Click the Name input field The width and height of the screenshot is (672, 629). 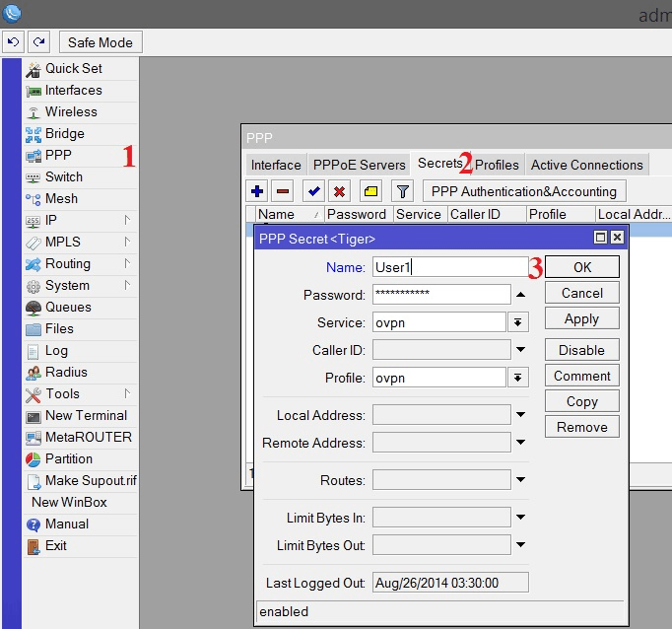click(x=450, y=267)
